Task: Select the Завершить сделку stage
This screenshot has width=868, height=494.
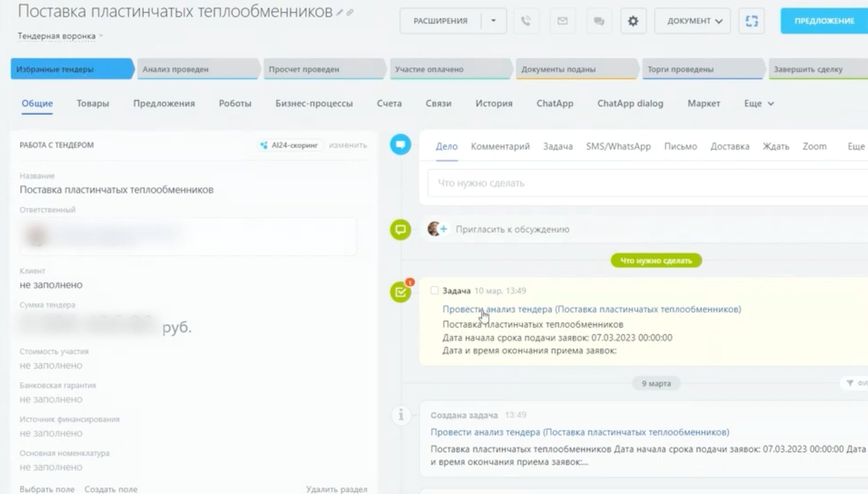Action: click(818, 69)
